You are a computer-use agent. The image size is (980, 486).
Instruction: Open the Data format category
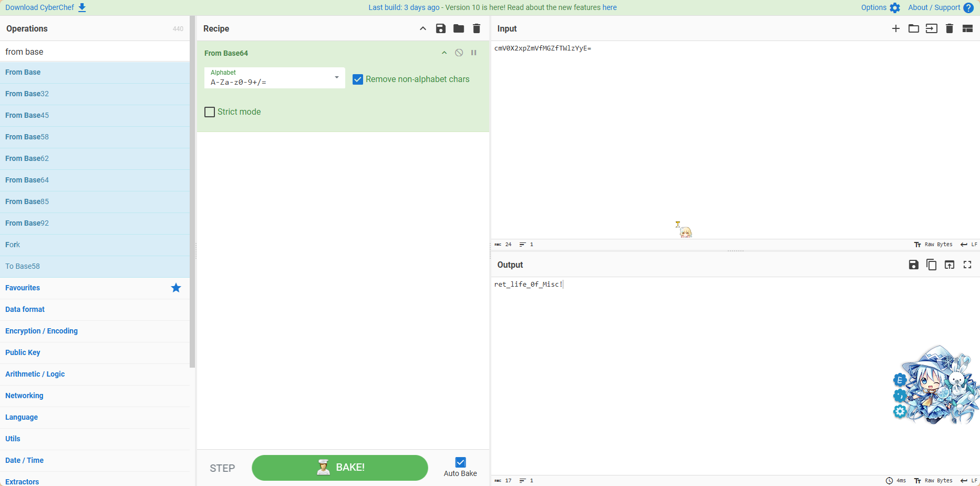coord(25,309)
